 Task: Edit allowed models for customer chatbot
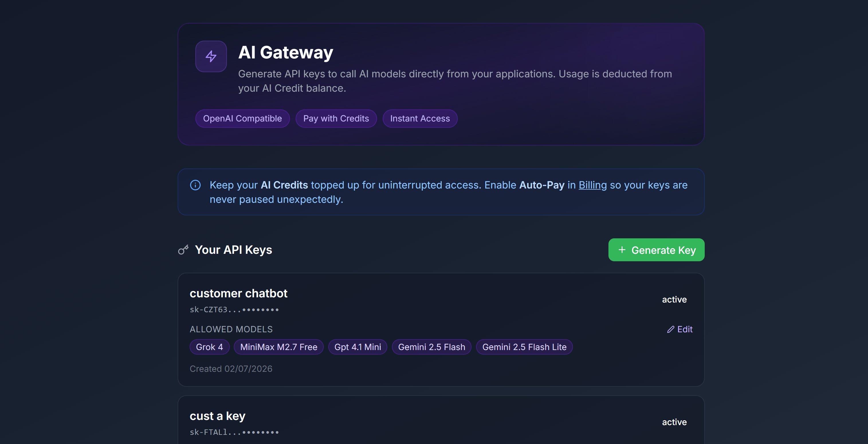pyautogui.click(x=680, y=329)
